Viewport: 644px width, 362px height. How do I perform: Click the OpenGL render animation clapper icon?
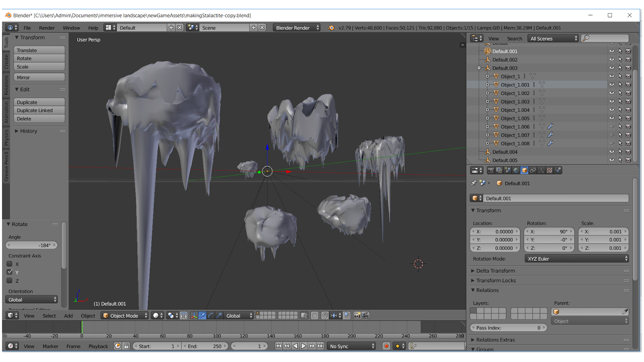(x=365, y=316)
